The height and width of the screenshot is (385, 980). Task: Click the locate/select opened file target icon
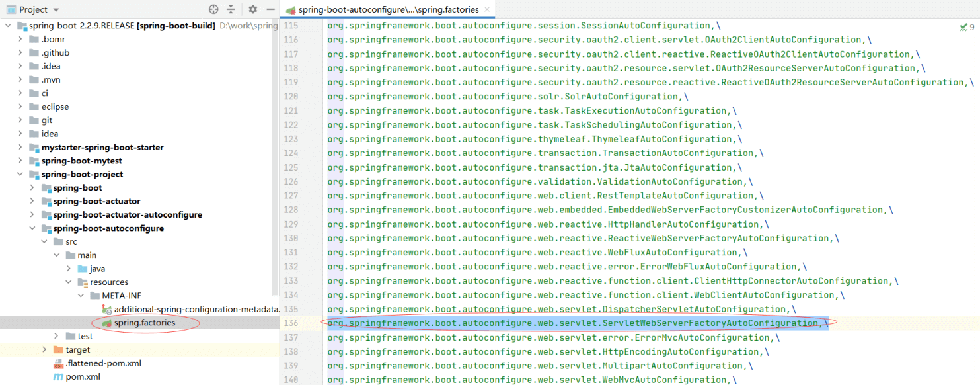[213, 9]
